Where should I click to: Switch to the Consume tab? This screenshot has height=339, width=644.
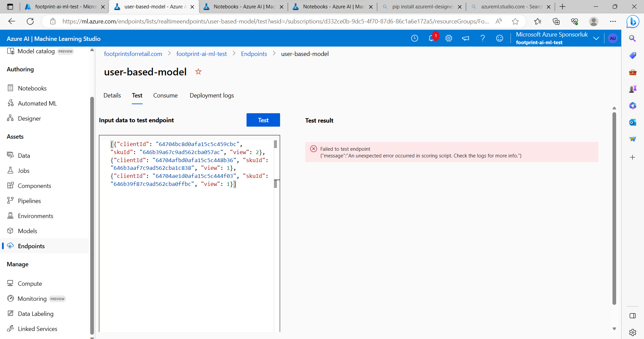[x=165, y=95]
